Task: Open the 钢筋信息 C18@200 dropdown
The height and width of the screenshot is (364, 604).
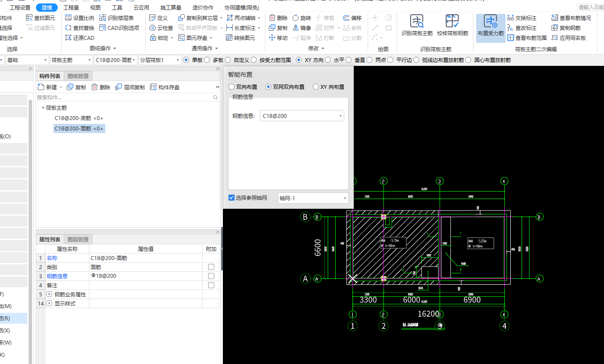Action: click(x=302, y=116)
